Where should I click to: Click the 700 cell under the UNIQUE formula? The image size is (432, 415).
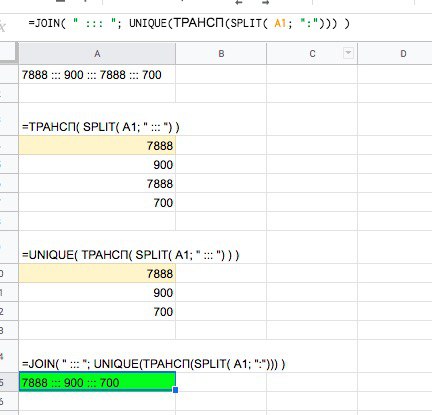[97, 312]
